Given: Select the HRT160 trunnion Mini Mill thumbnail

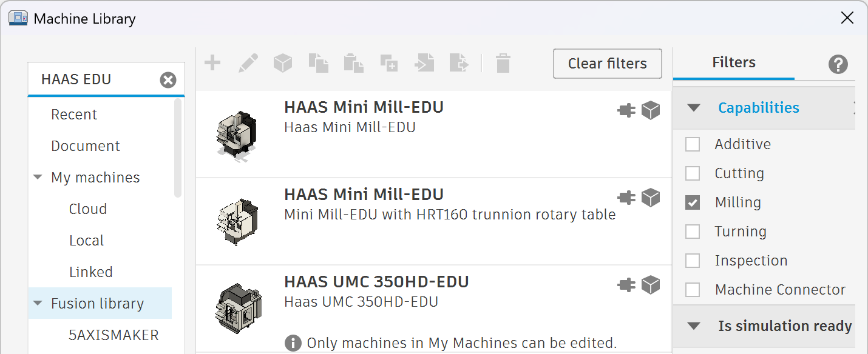Looking at the screenshot, I should click(237, 221).
